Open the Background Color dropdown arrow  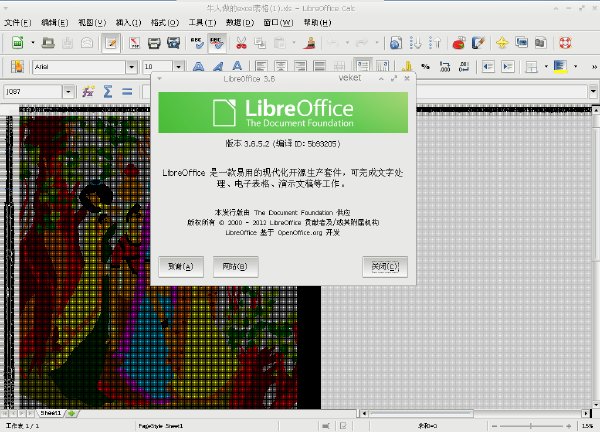[x=576, y=67]
